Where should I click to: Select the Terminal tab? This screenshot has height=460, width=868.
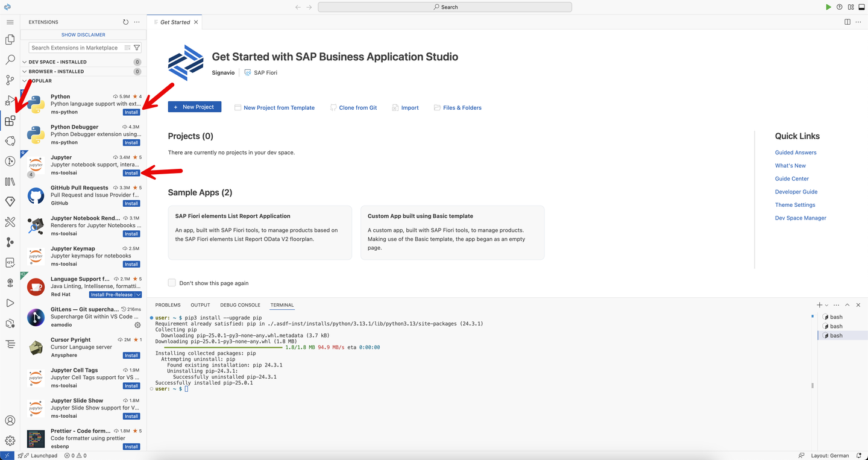pyautogui.click(x=282, y=305)
